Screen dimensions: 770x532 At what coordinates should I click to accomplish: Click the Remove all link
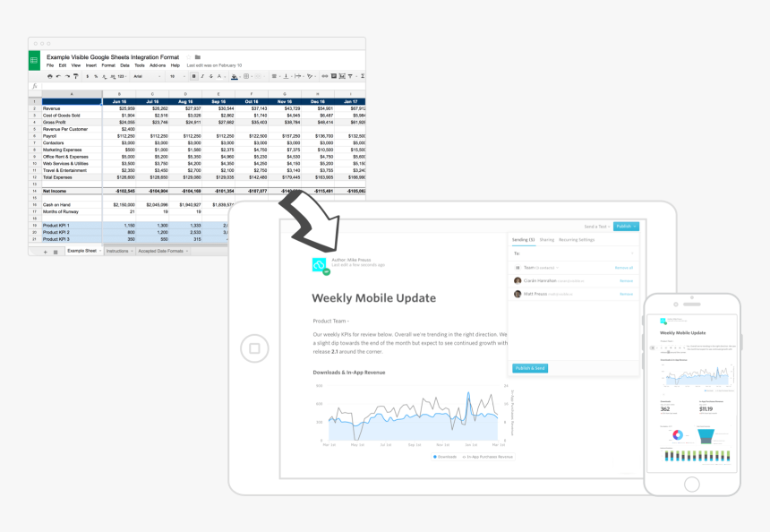click(x=624, y=268)
